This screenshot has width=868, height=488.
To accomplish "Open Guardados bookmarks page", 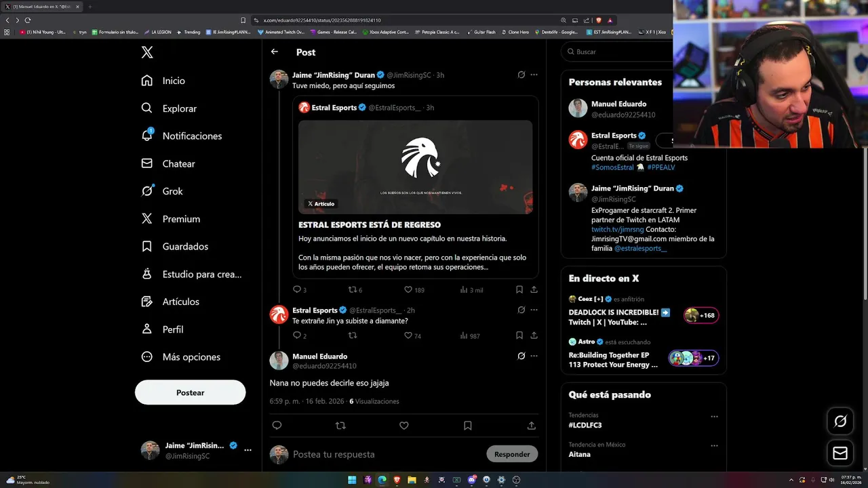I will coord(175,247).
